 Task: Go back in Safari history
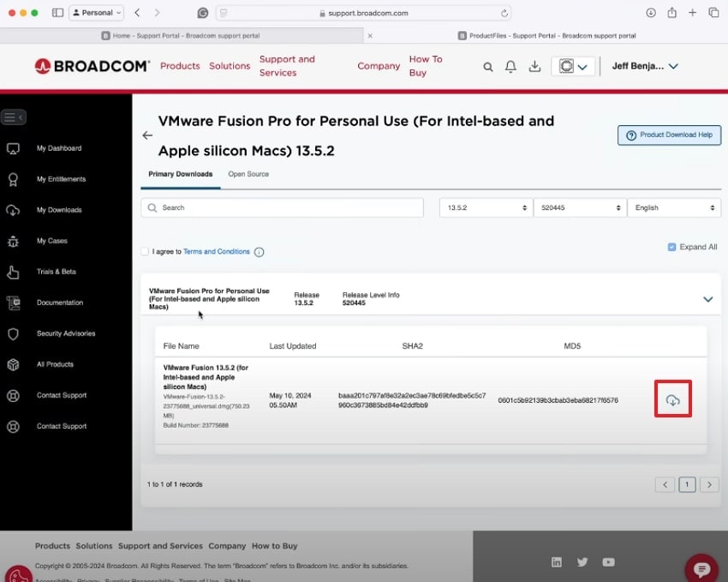pos(137,13)
